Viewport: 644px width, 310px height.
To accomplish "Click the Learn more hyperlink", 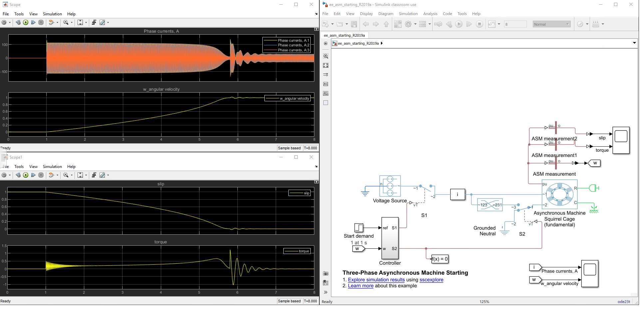I will click(x=360, y=286).
